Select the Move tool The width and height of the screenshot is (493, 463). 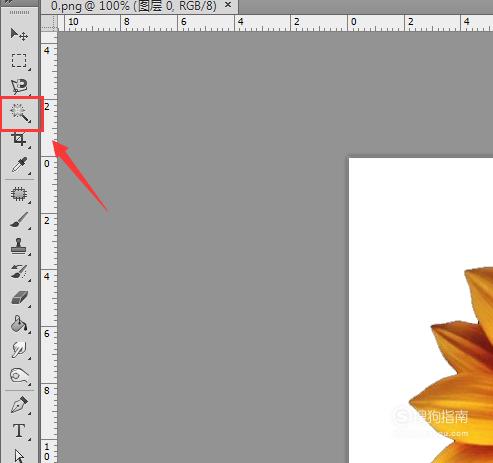19,34
